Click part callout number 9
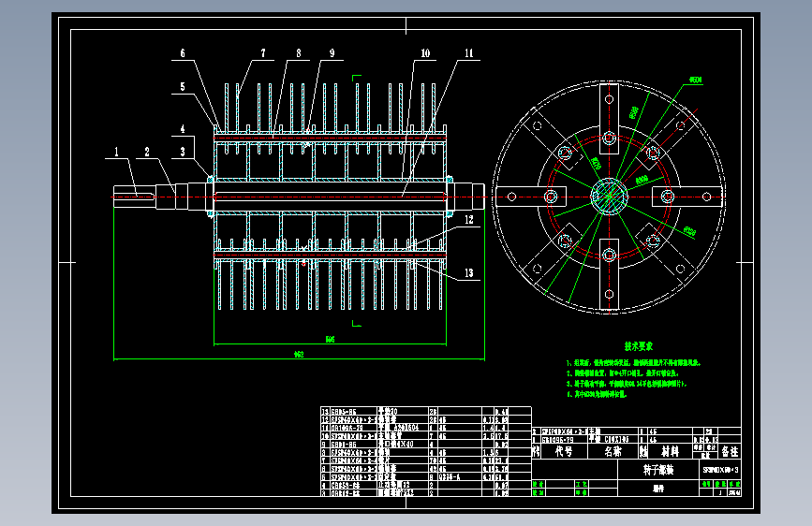This screenshot has height=526, width=812. point(332,52)
